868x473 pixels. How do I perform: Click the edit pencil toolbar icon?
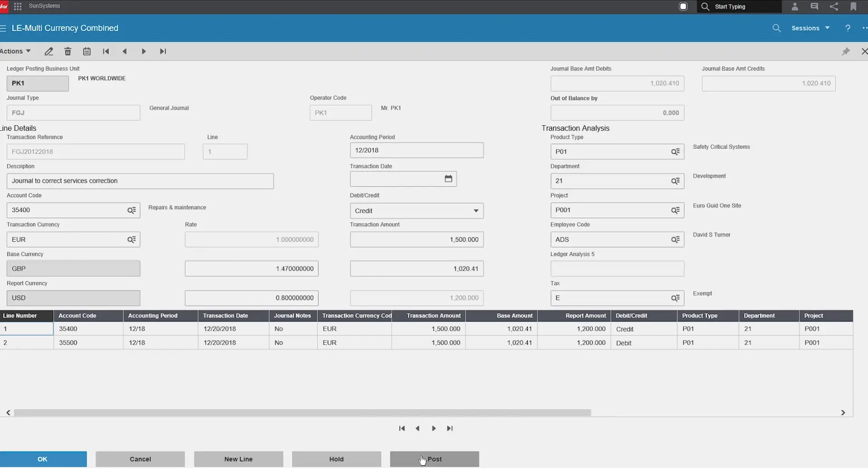[x=49, y=52]
